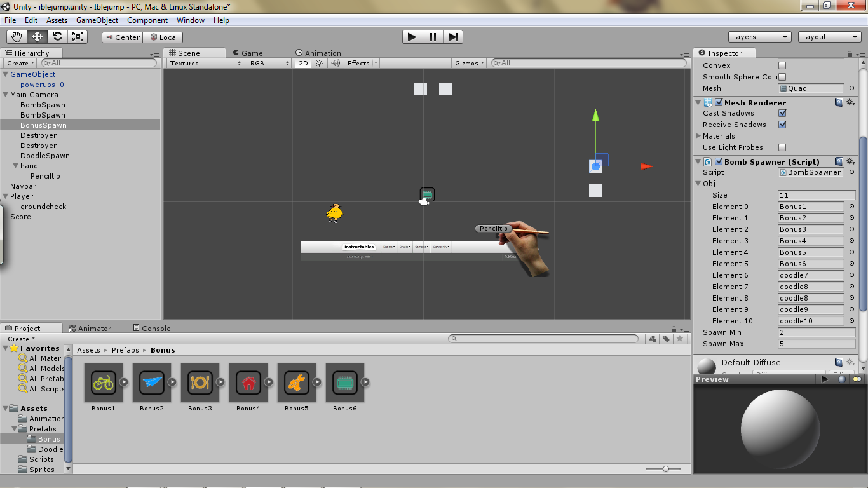Image resolution: width=868 pixels, height=488 pixels.
Task: Select the Hand tool in the toolbar
Action: click(17, 37)
